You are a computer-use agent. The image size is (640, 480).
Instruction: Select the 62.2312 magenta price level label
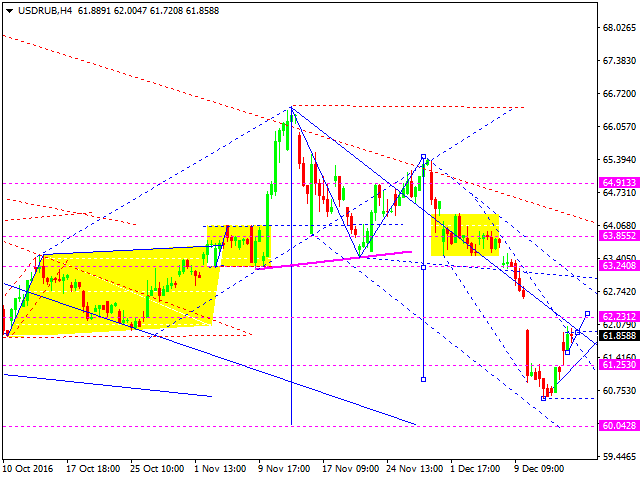tap(619, 316)
